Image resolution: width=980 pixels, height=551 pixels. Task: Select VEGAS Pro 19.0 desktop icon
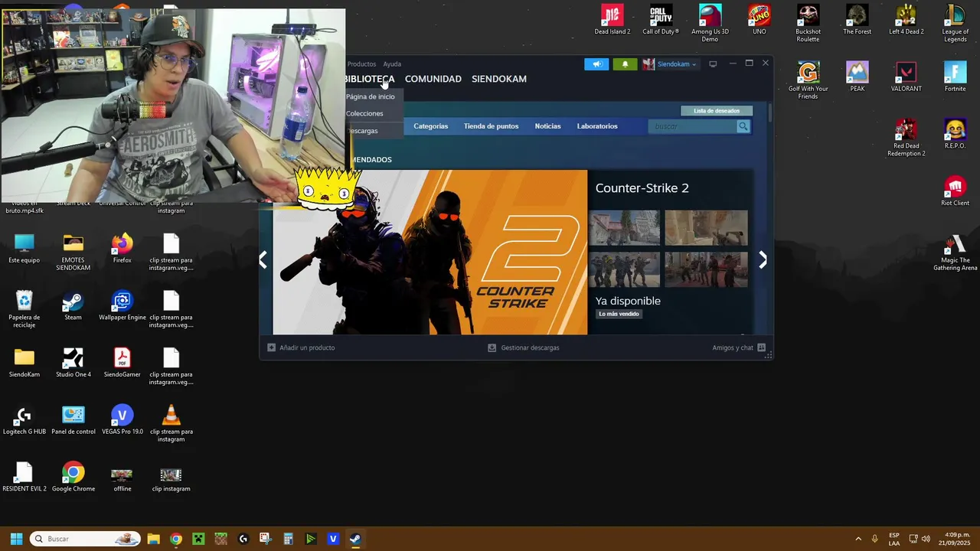click(x=122, y=420)
